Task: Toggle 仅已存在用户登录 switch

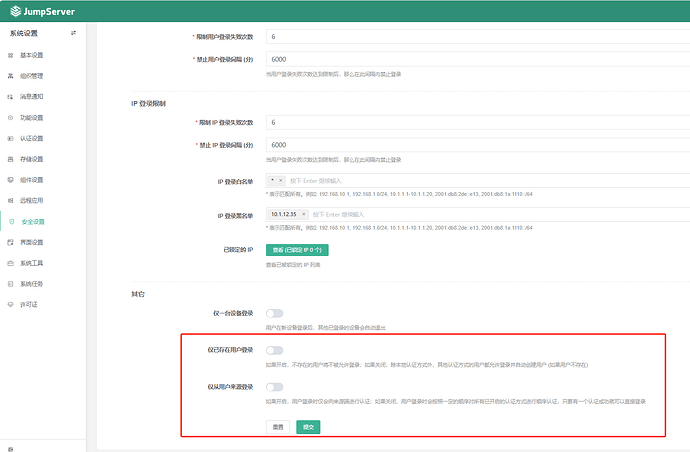Action: pos(275,350)
